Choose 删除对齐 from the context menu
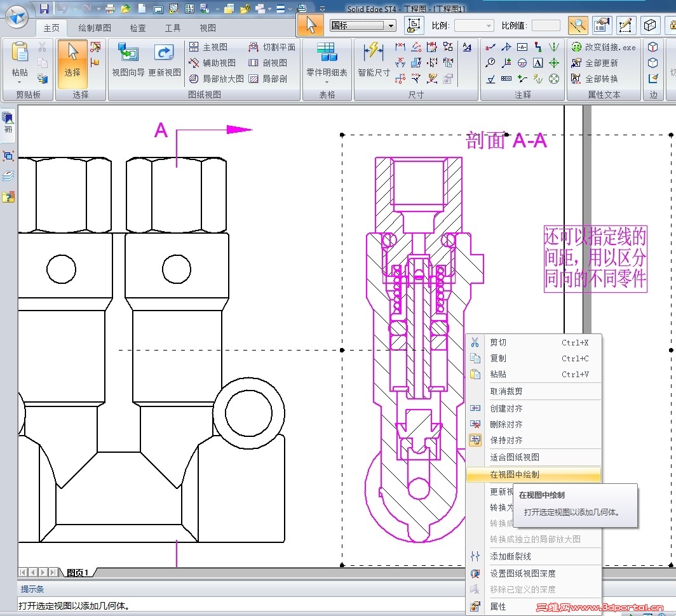This screenshot has width=676, height=616. click(534, 424)
